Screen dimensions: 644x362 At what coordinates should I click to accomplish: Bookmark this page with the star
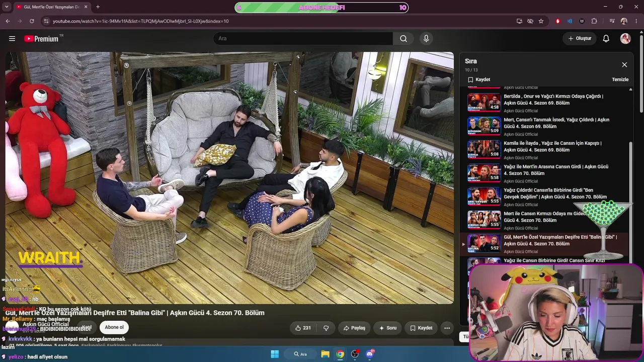coord(541,21)
